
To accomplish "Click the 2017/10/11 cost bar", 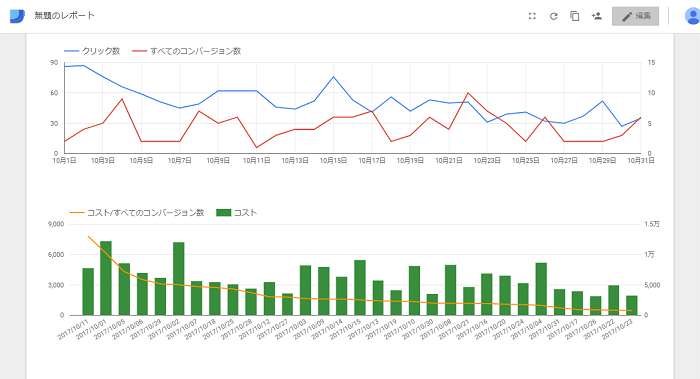I will (x=88, y=292).
